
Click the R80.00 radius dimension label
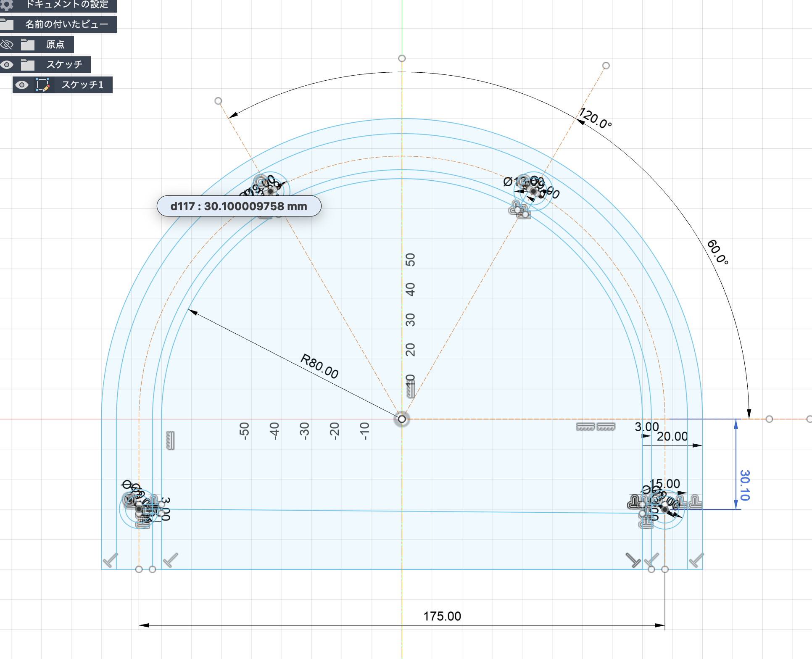pyautogui.click(x=319, y=366)
